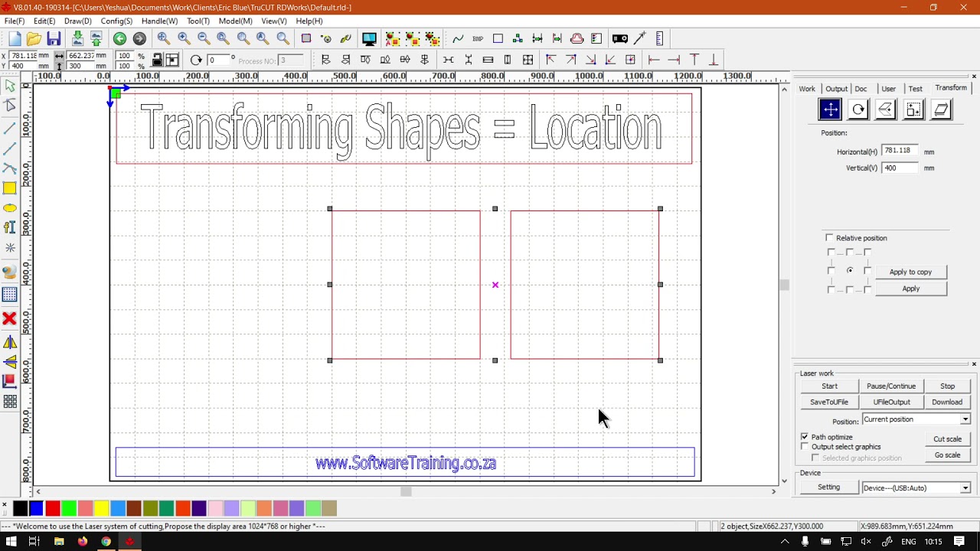Open a file with the folder icon
This screenshot has width=980, height=551.
[34, 39]
